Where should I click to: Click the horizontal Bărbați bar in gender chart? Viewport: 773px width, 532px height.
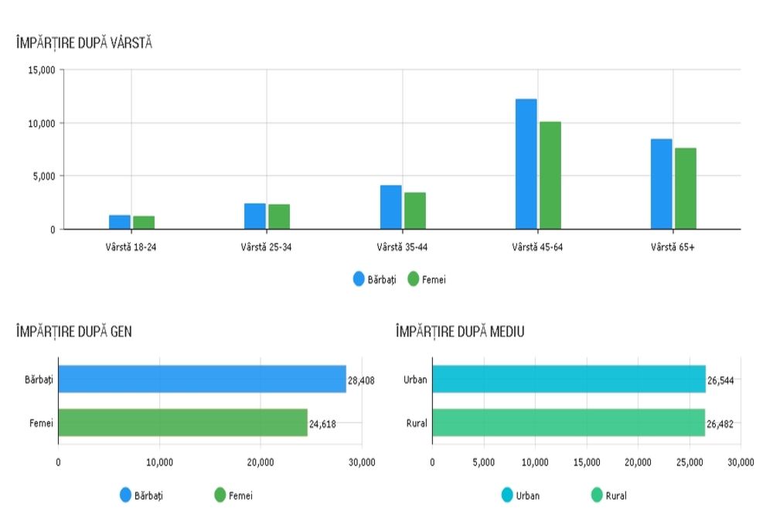pyautogui.click(x=202, y=380)
